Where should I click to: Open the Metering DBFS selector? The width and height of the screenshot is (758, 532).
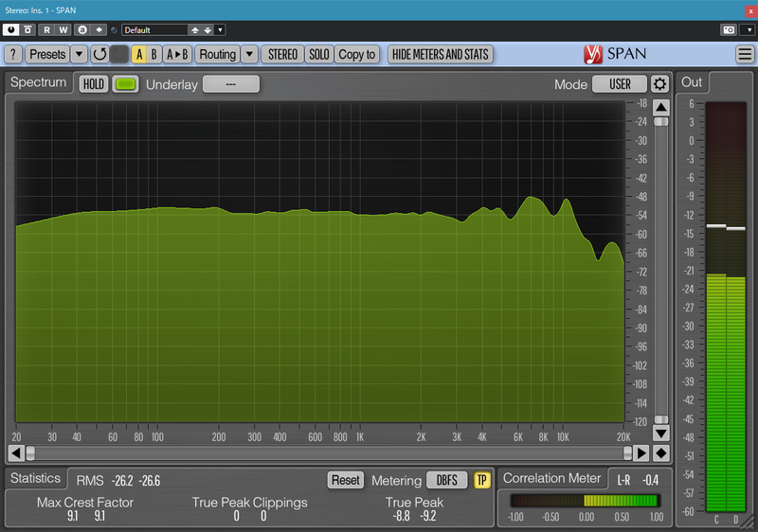(446, 480)
